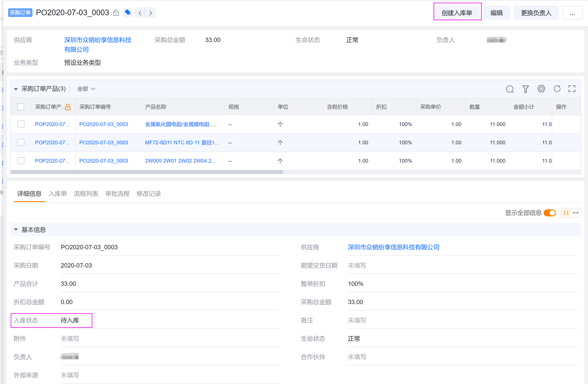Open the 修改记录 tab
The image size is (588, 384).
click(149, 194)
